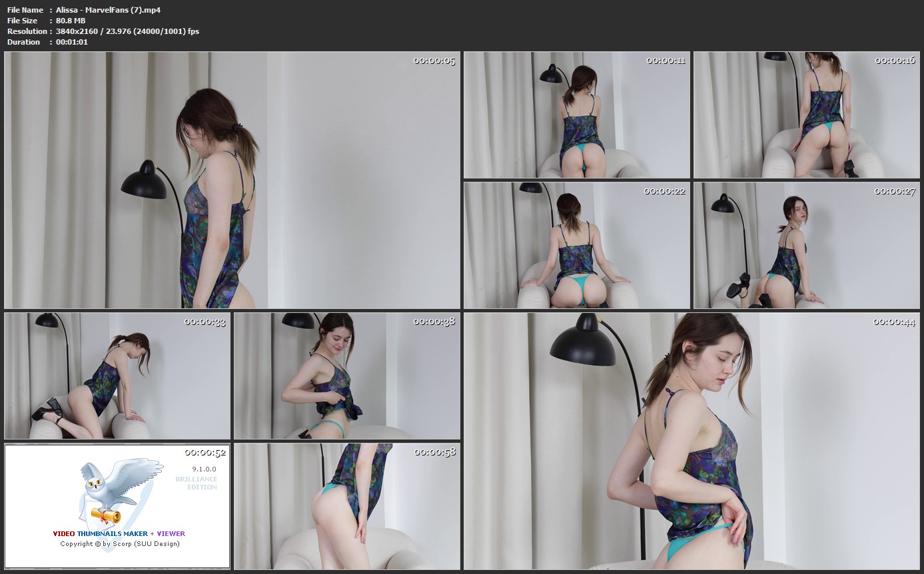Click the resolution value '3840x2160 / 23.976 (24000/1001) fps'
924x574 pixels.
(x=127, y=31)
